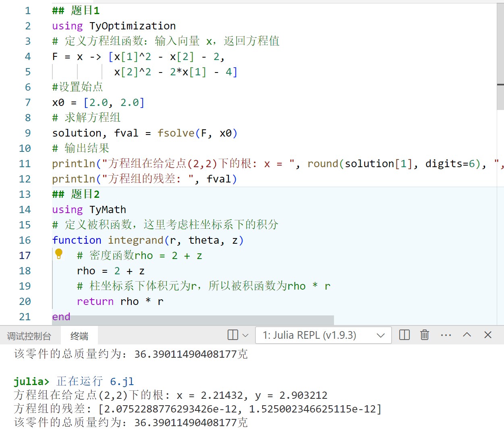The width and height of the screenshot is (504, 429).
Task: Maximize the panel with the up chevron
Action: click(x=467, y=335)
